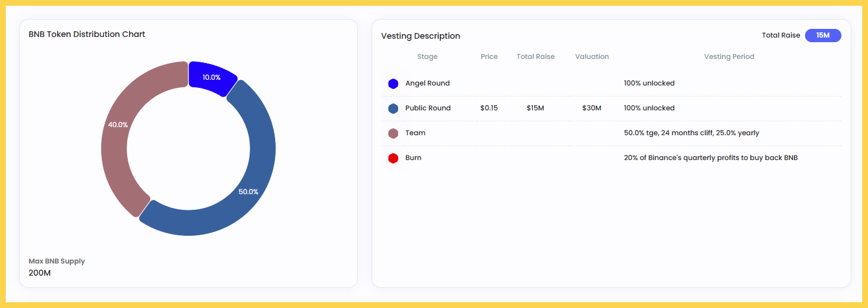The image size is (868, 308).
Task: Click the red Burn hexagon icon
Action: pyautogui.click(x=393, y=158)
